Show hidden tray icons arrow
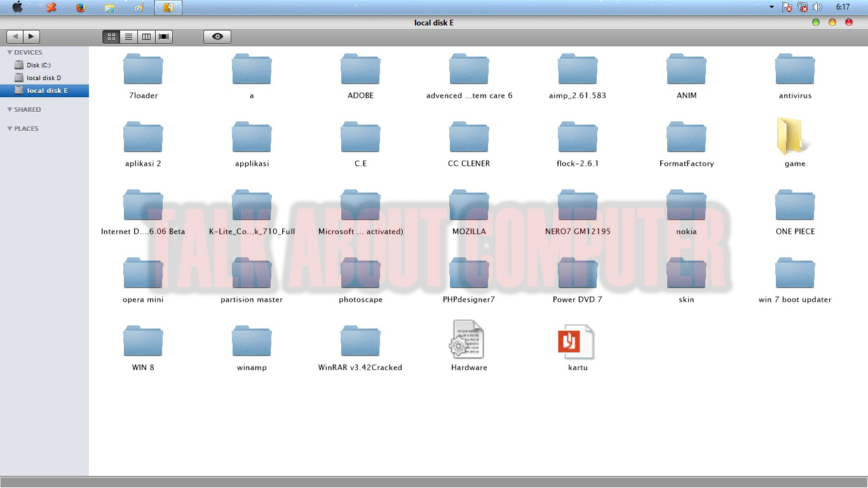Image resolution: width=868 pixels, height=488 pixels. (x=771, y=7)
